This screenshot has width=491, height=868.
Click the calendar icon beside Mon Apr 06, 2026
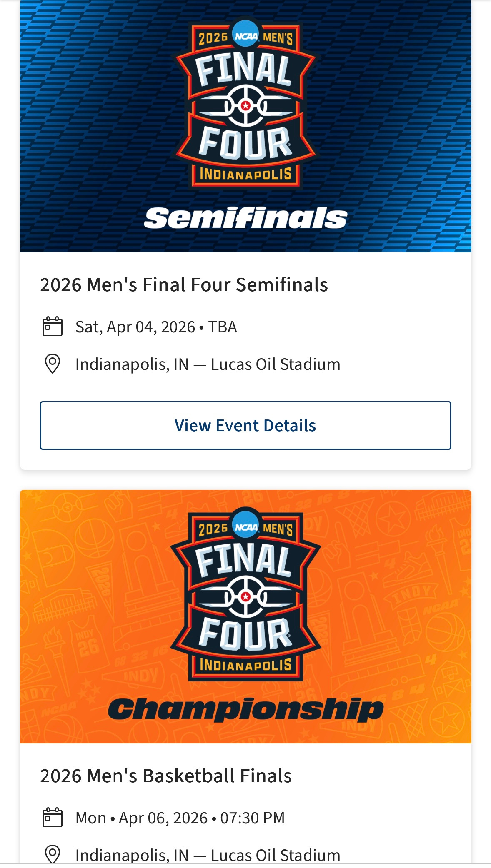(53, 818)
